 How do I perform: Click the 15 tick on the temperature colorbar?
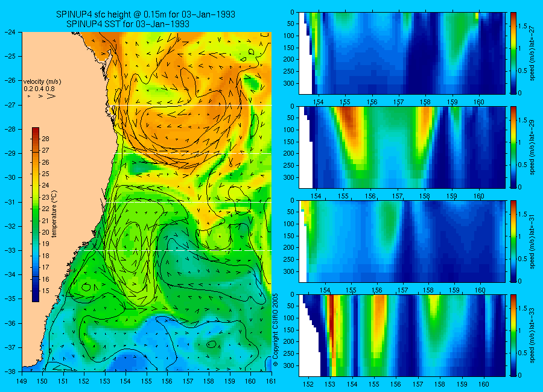[x=45, y=291]
